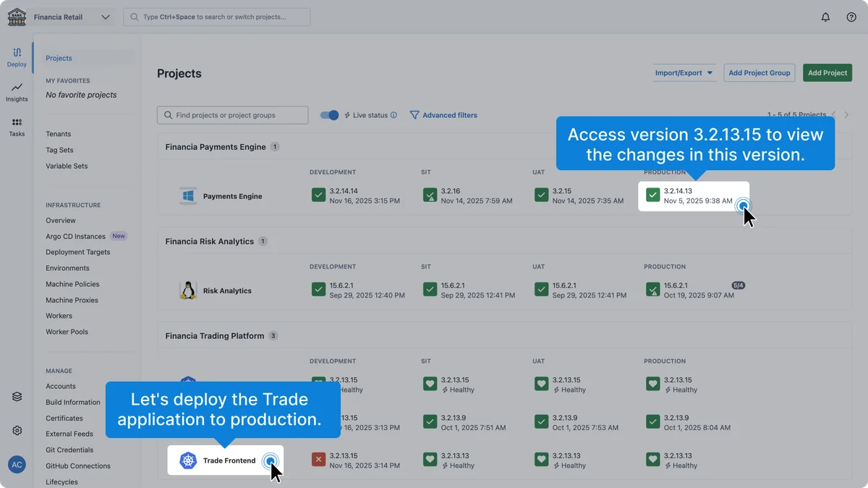
Task: Open the notifications bell icon
Action: tap(825, 17)
